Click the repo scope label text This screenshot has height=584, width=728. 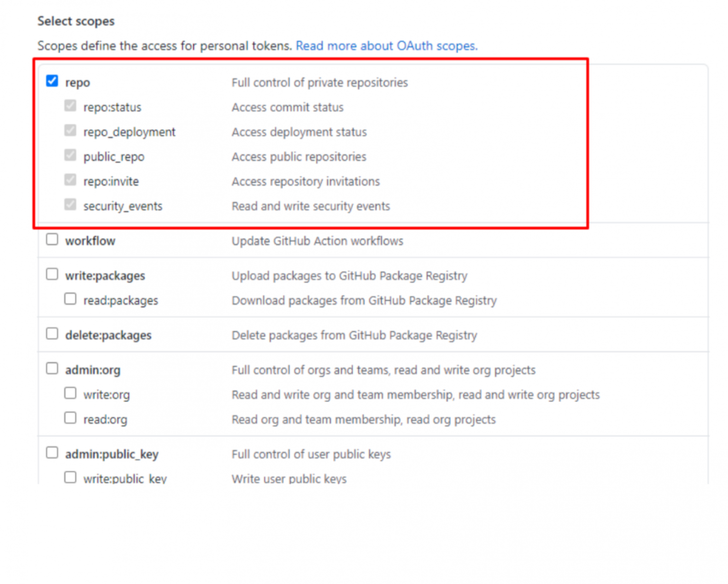78,82
